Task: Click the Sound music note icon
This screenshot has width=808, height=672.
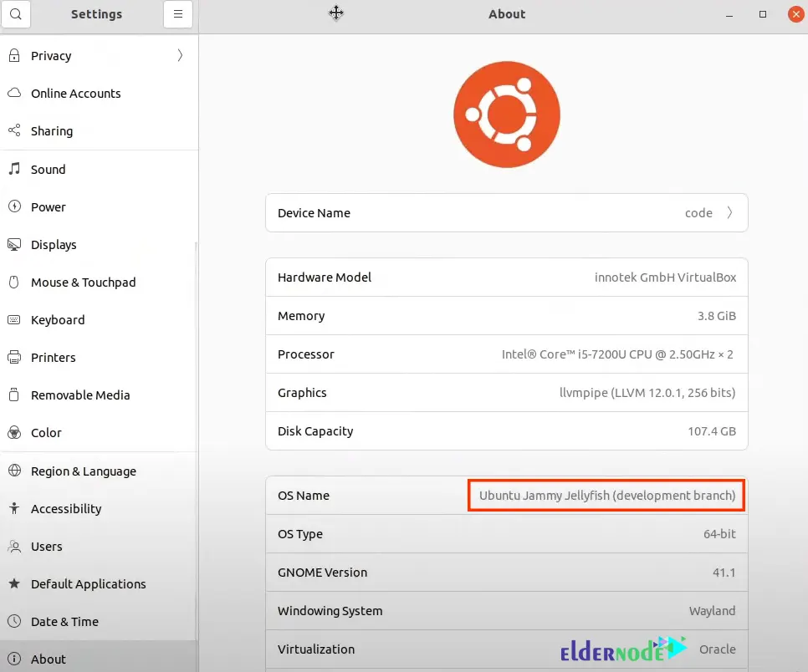Action: 14,169
